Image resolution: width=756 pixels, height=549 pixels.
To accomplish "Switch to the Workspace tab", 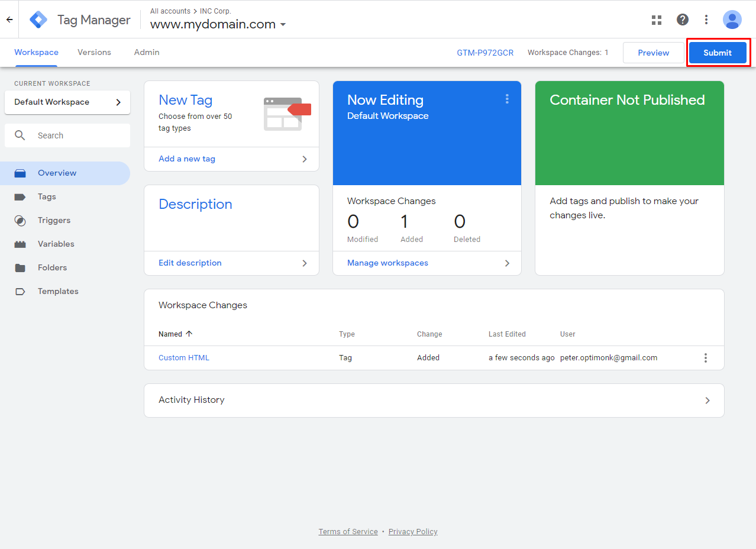I will 36,53.
